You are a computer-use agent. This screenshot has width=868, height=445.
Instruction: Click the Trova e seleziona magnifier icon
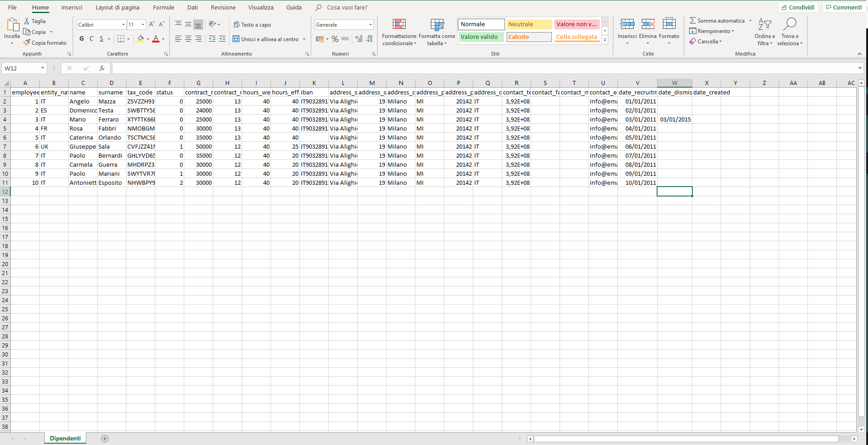pos(789,24)
